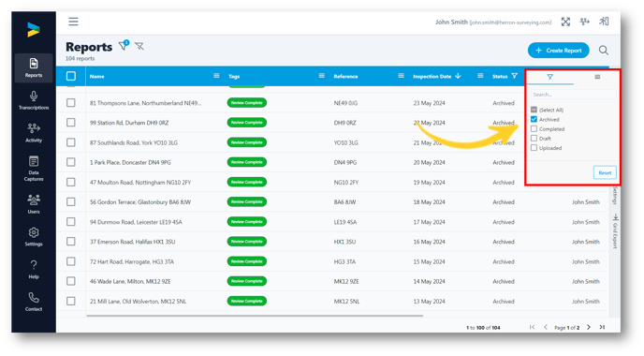The width and height of the screenshot is (644, 356).
Task: Sort by the Name column header
Action: pyautogui.click(x=97, y=77)
